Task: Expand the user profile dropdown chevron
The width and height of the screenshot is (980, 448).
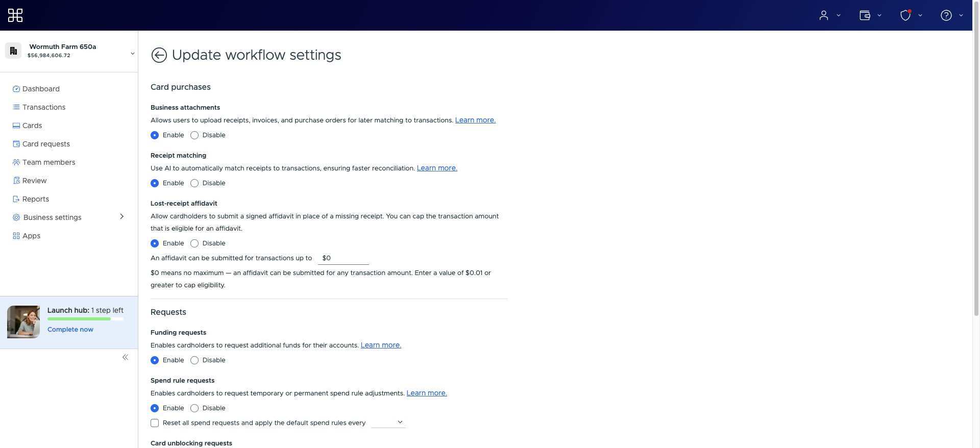Action: coord(838,15)
